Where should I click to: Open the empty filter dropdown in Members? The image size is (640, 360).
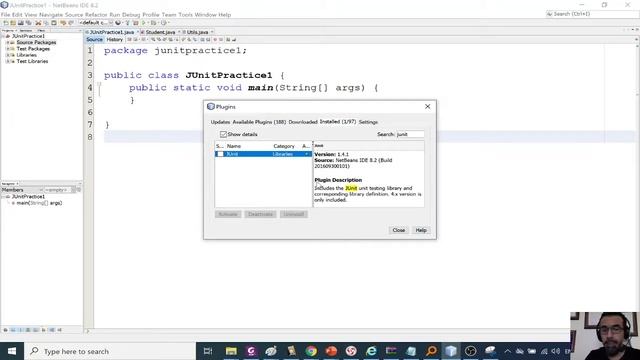60,190
